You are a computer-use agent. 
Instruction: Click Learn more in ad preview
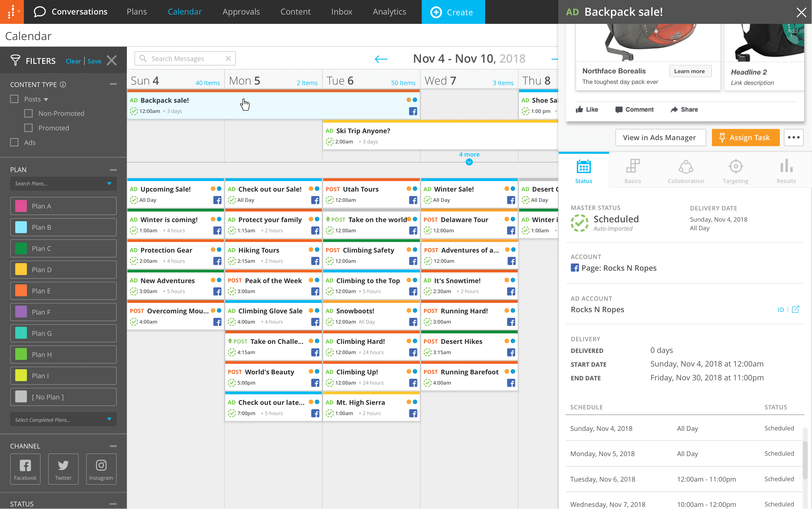(690, 71)
